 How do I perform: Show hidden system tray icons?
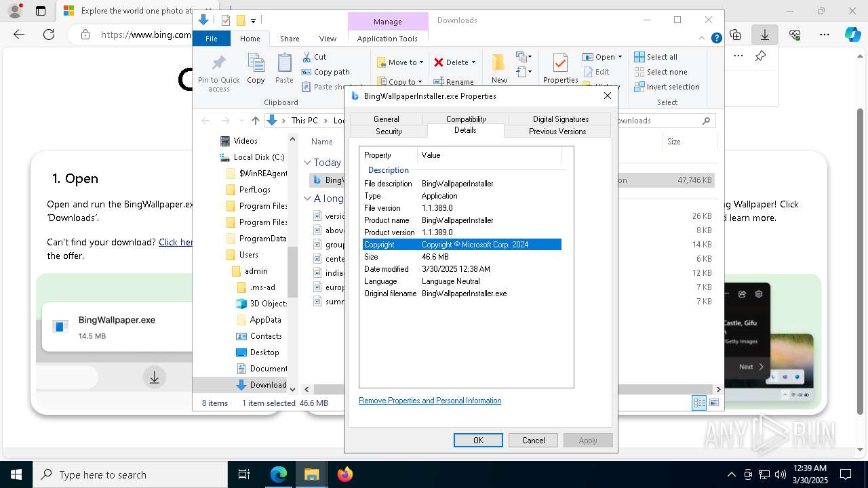[731, 474]
